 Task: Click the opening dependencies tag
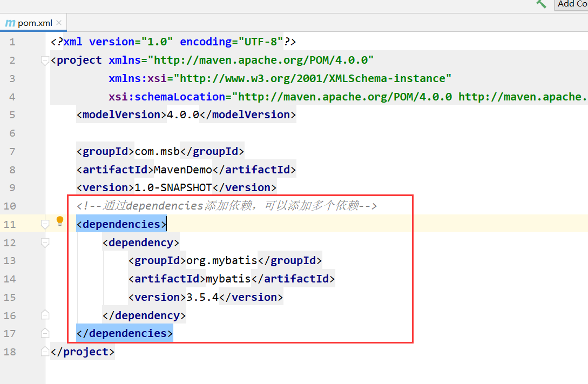coord(121,224)
